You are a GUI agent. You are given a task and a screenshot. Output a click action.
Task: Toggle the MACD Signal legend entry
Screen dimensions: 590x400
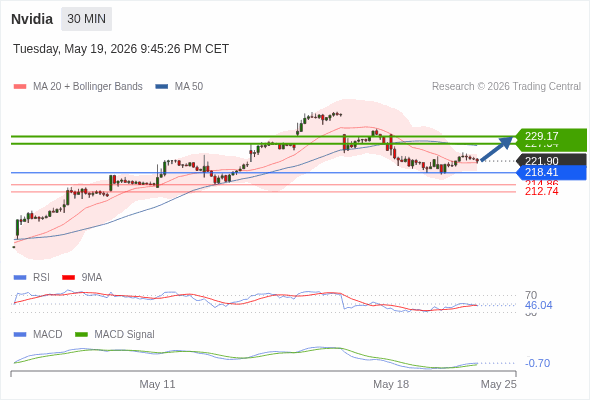[115, 335]
